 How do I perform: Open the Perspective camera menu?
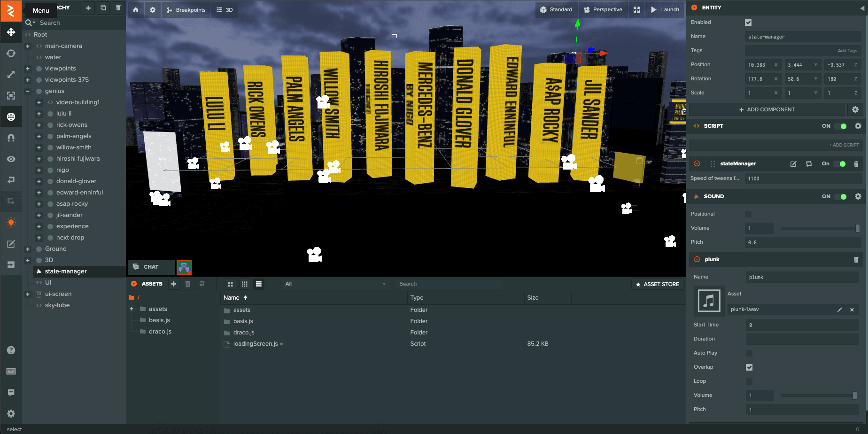pos(603,10)
